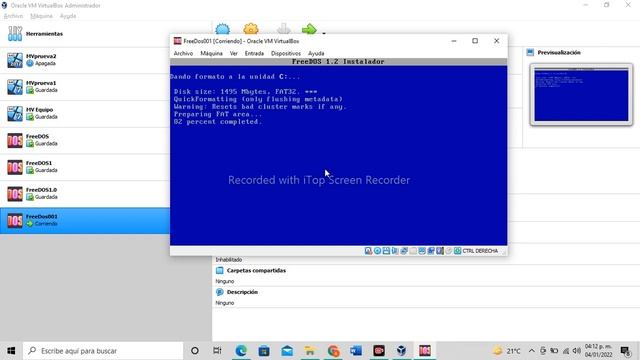Open the notification center icon
The height and width of the screenshot is (360, 640).
point(625,351)
